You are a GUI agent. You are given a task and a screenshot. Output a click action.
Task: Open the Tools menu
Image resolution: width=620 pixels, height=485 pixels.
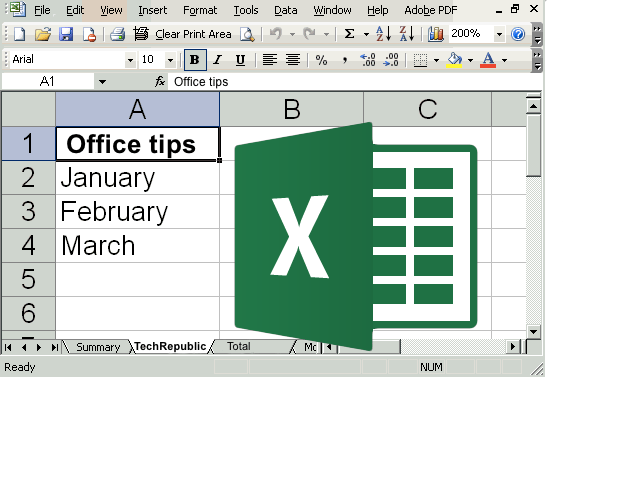(x=246, y=10)
